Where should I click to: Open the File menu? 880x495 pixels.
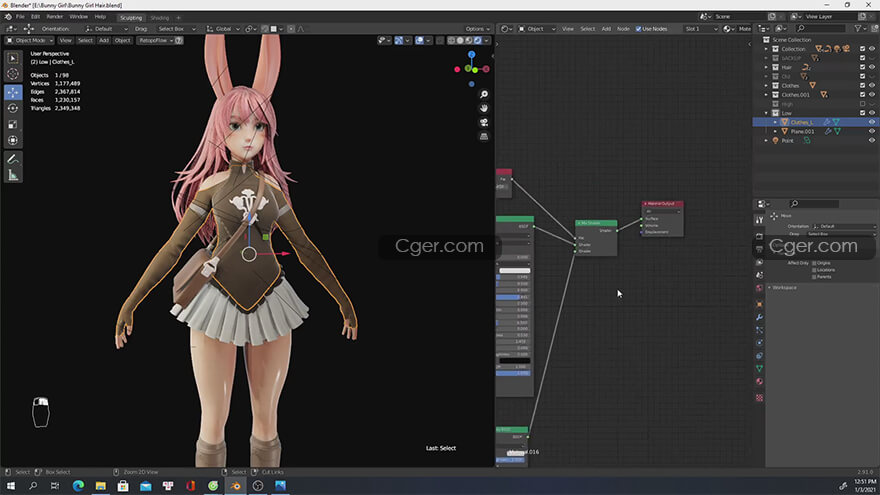tap(20, 17)
